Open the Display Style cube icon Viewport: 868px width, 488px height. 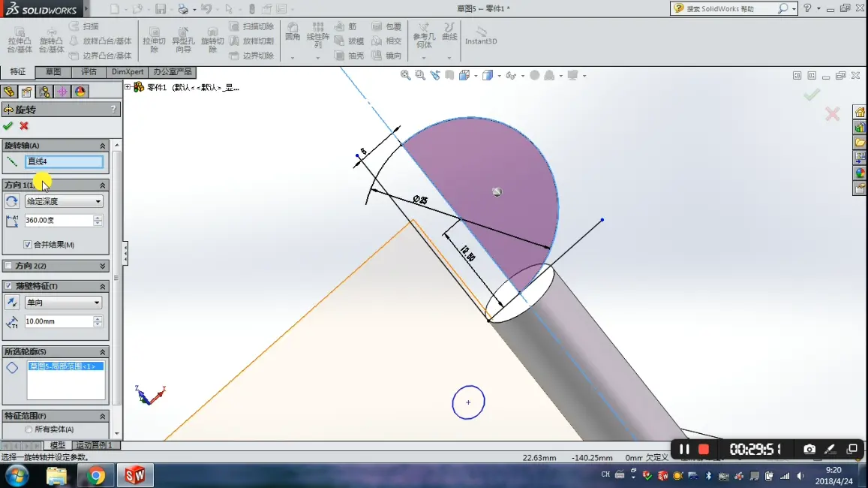tap(488, 75)
